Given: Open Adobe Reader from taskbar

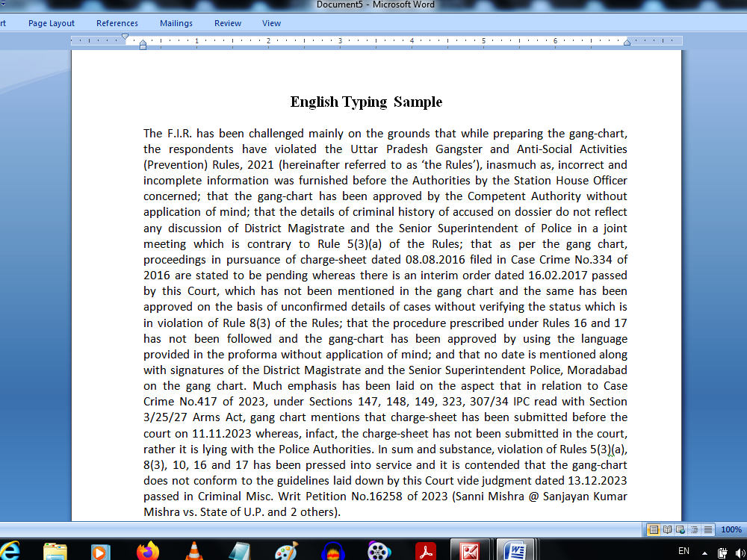Looking at the screenshot, I should tap(426, 551).
